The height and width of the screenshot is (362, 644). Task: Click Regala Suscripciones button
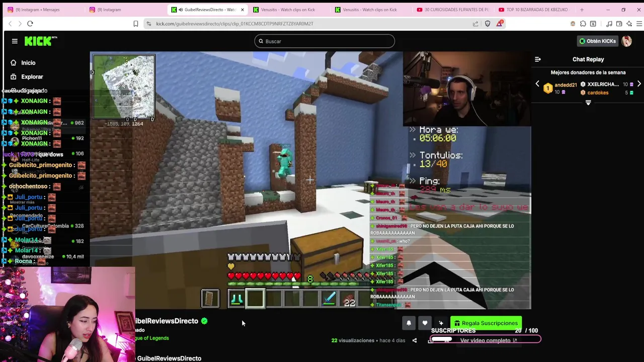(x=486, y=323)
